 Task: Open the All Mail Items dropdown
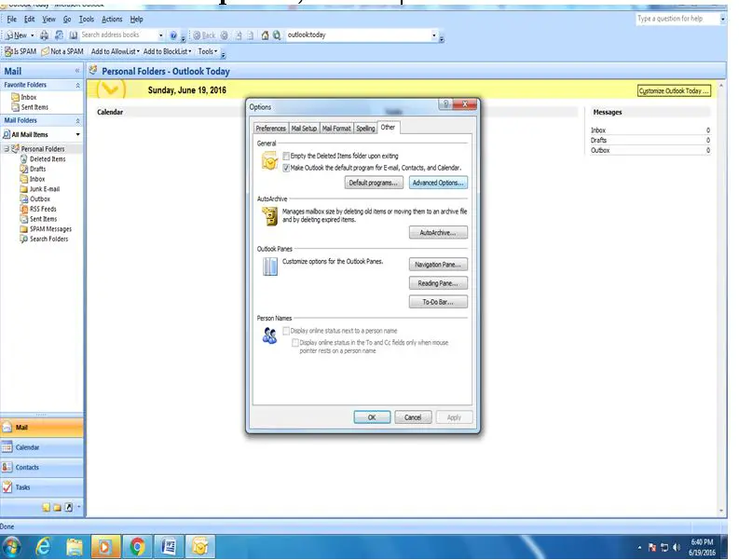click(x=77, y=135)
